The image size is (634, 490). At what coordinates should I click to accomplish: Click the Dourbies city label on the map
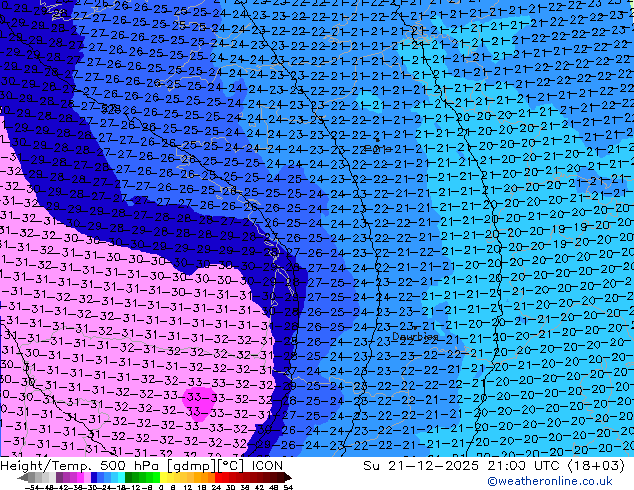tap(415, 336)
